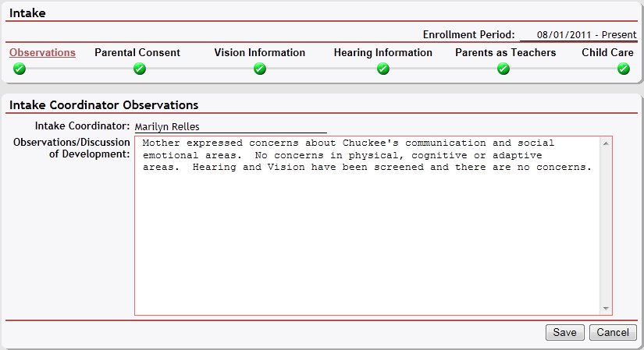The height and width of the screenshot is (350, 644).
Task: Click the green checkmark under Child Care
Action: [624, 69]
